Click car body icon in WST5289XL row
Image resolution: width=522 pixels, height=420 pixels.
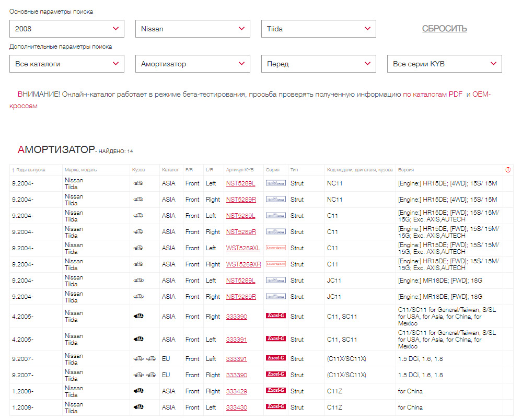[138, 248]
